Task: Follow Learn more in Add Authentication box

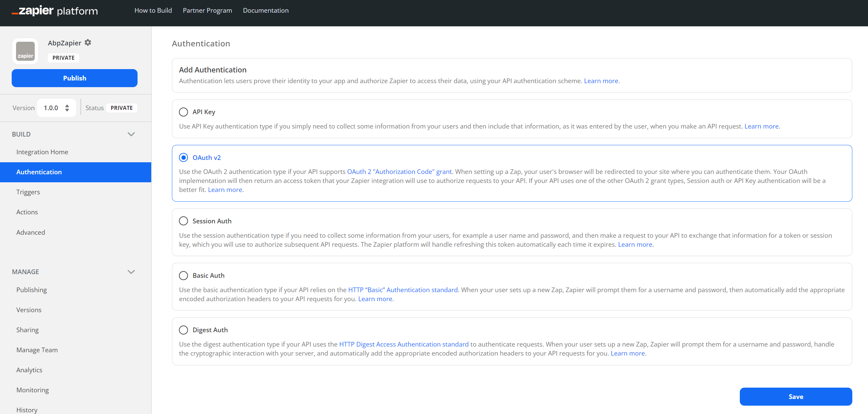Action: point(601,81)
